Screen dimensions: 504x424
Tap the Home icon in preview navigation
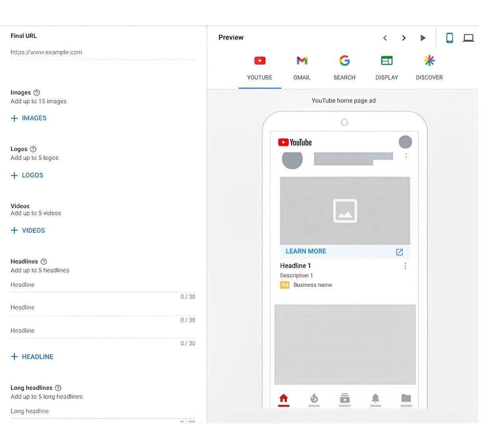click(x=283, y=398)
